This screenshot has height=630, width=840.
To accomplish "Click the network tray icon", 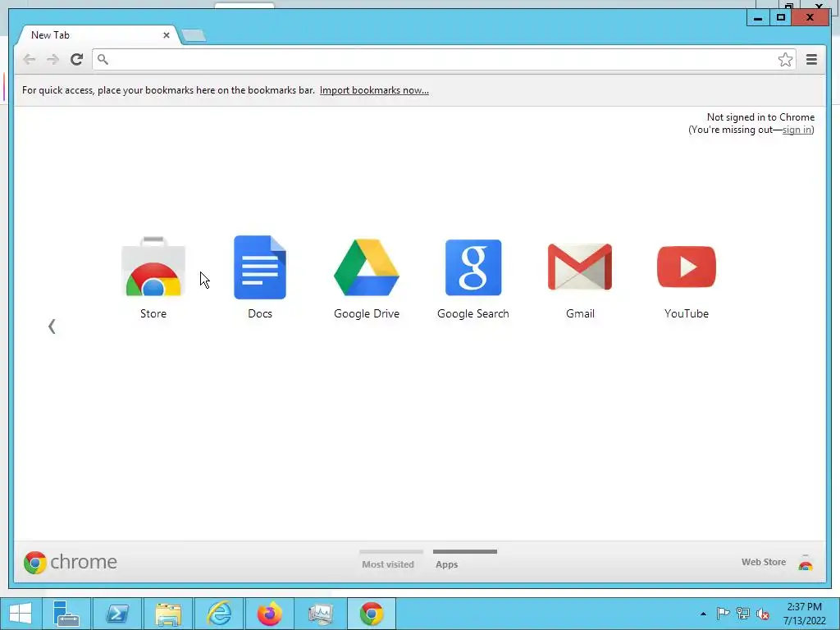I will click(743, 614).
